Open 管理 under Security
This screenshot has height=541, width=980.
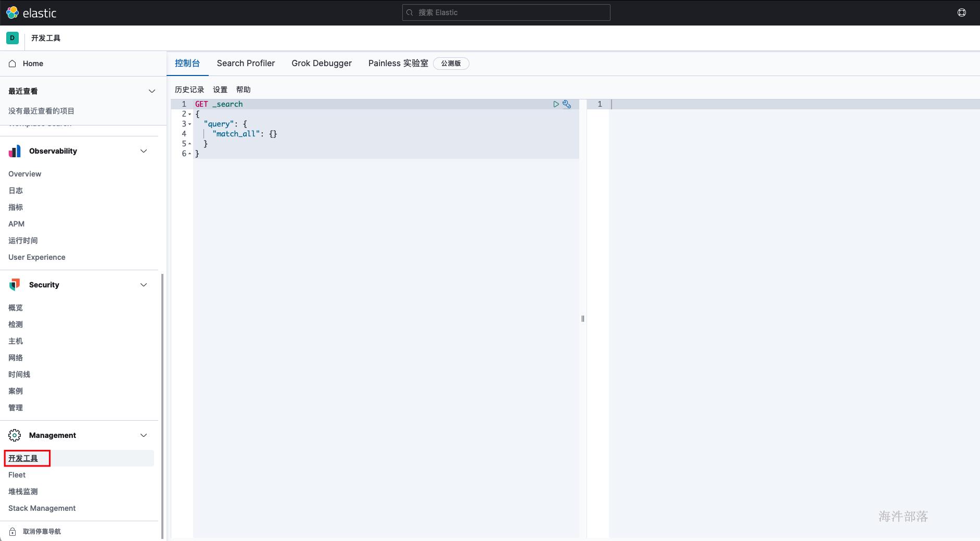tap(16, 408)
